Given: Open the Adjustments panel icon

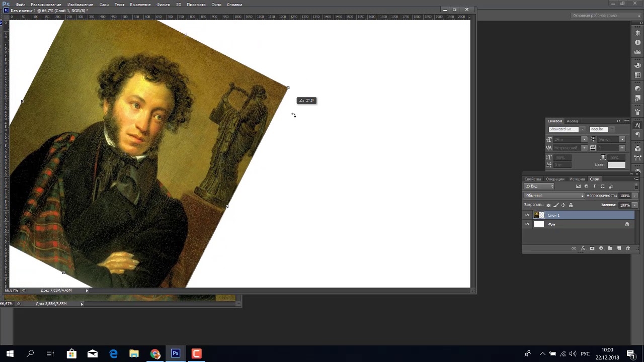Looking at the screenshot, I should [638, 89].
